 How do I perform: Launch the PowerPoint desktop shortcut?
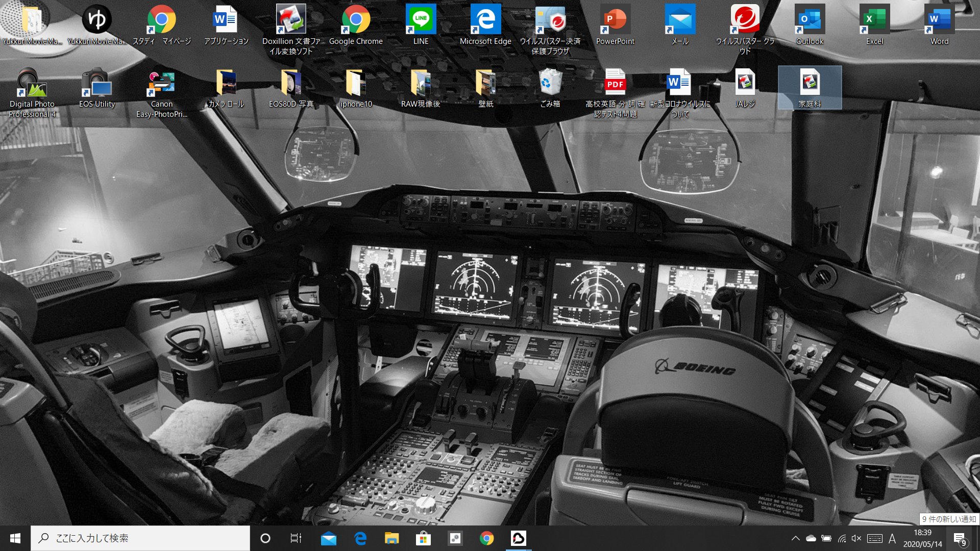pyautogui.click(x=615, y=24)
